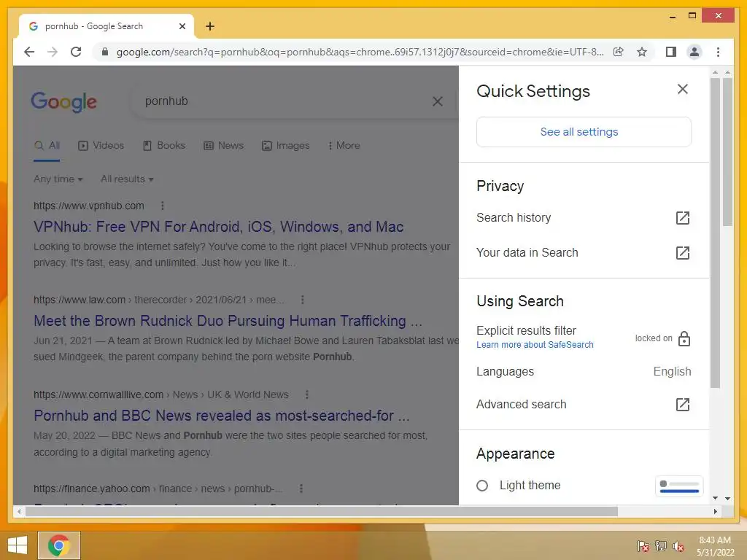Open Languages setting showing English
This screenshot has width=747, height=560.
584,371
